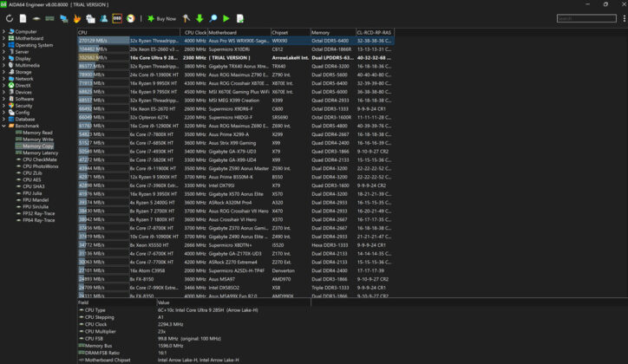Open the FPU SinJulia benchmark
Screen dimensions: 628x364
(x=32, y=207)
